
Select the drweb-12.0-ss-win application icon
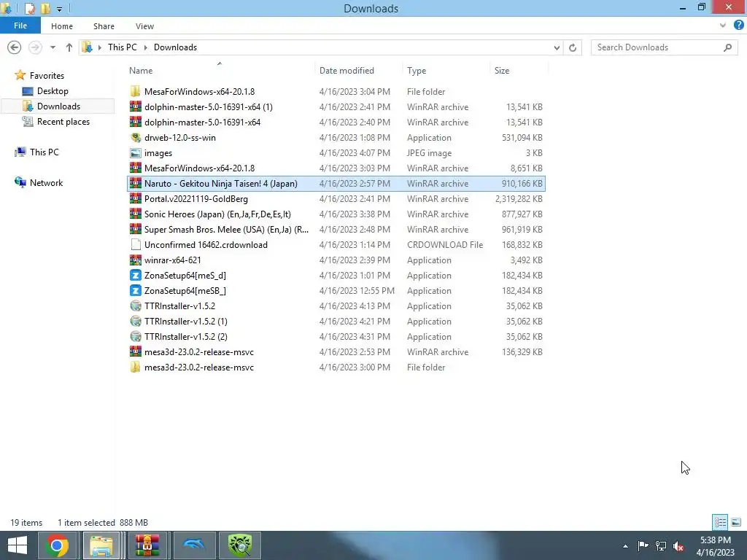(135, 138)
